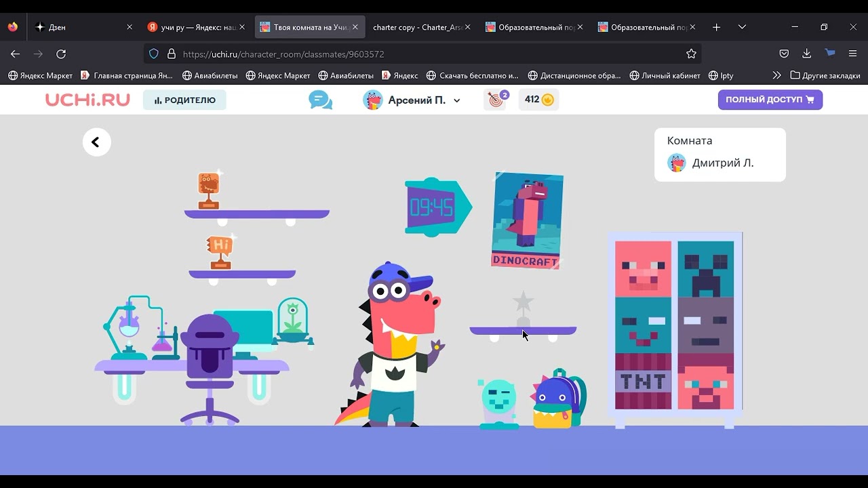Screen dimensions: 868x488
Task: Open the site padlock security info
Action: pos(172,54)
